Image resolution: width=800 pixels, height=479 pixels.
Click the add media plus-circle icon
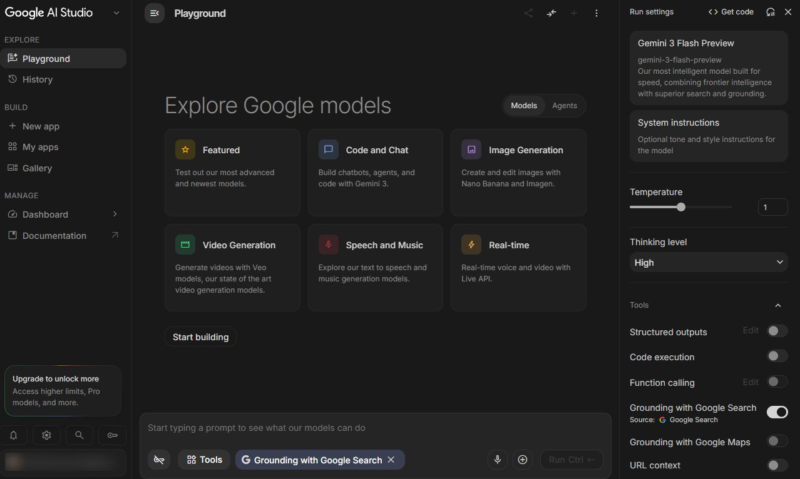[522, 460]
